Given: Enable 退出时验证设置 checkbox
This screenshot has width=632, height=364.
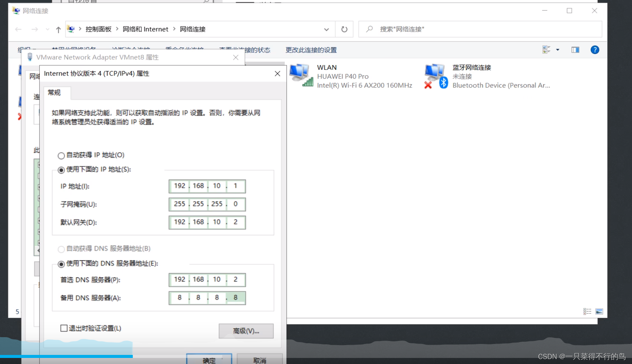Looking at the screenshot, I should [64, 328].
